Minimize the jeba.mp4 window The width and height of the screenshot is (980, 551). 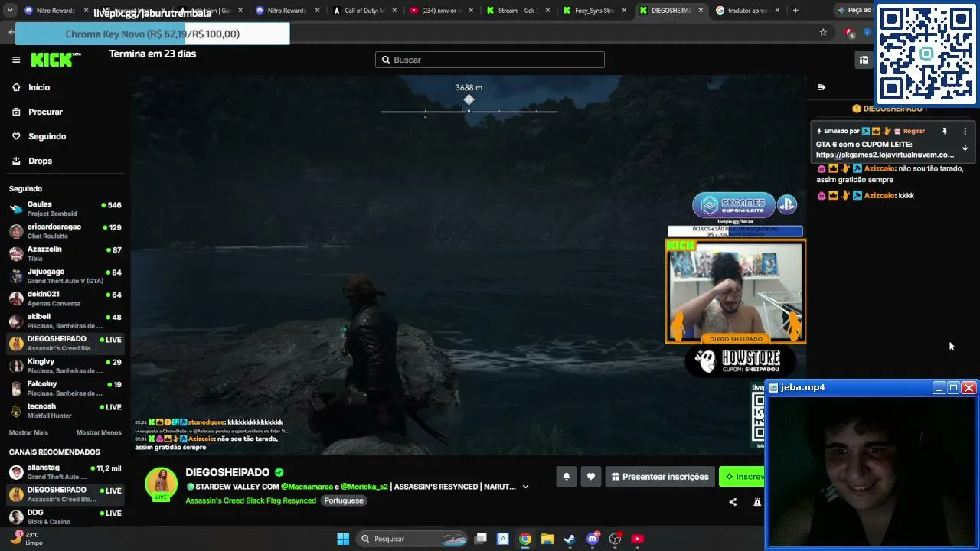pyautogui.click(x=939, y=388)
